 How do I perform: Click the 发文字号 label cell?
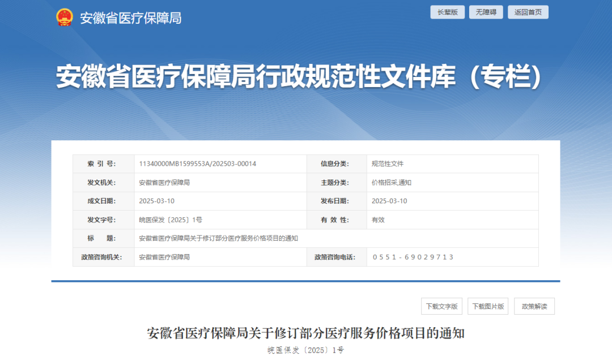pyautogui.click(x=104, y=220)
